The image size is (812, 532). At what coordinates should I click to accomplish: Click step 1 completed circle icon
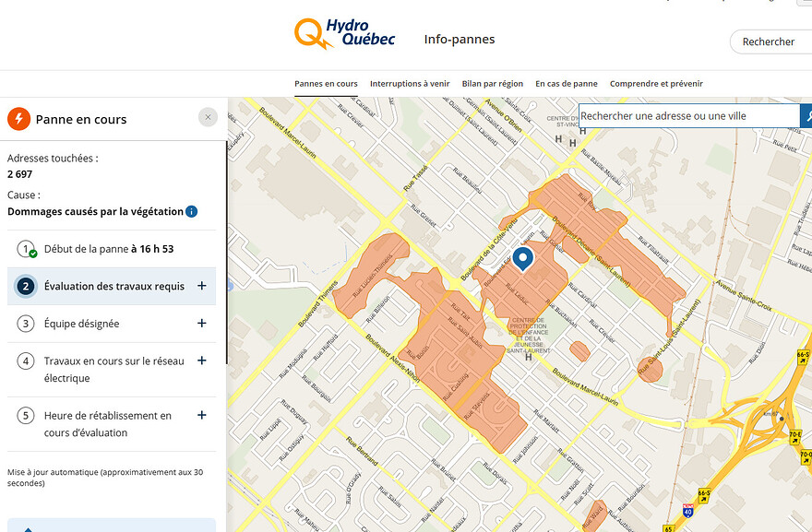point(27,249)
